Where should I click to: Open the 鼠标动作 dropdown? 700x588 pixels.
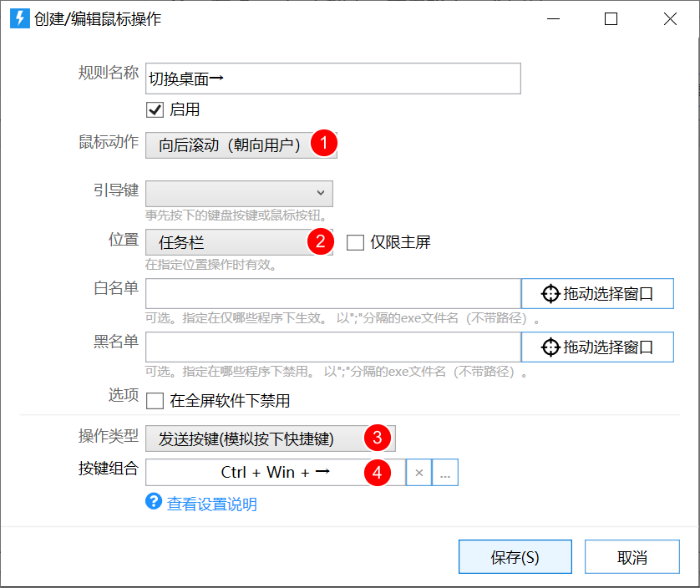tap(241, 145)
